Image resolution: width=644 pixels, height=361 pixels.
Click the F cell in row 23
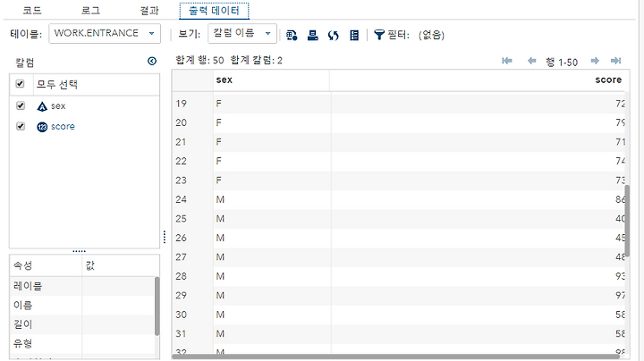[272, 180]
